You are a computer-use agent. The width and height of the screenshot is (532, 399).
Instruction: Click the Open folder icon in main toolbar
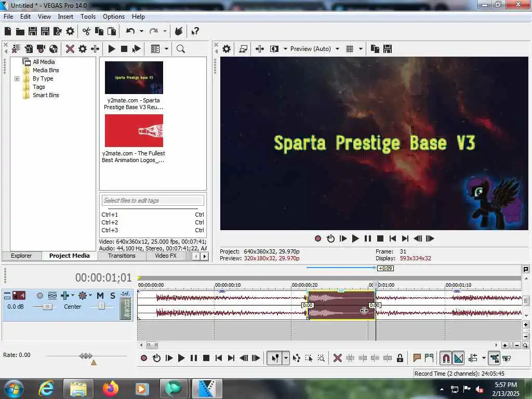20,32
